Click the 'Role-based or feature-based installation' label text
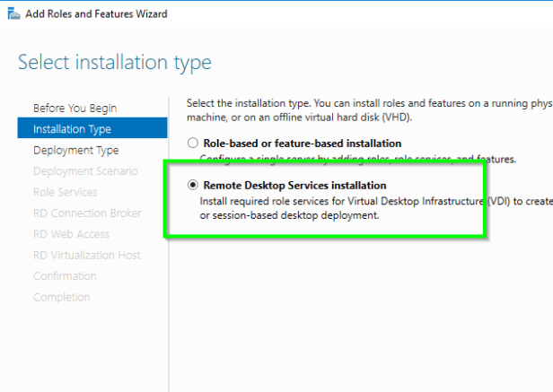The height and width of the screenshot is (392, 553). tap(300, 144)
